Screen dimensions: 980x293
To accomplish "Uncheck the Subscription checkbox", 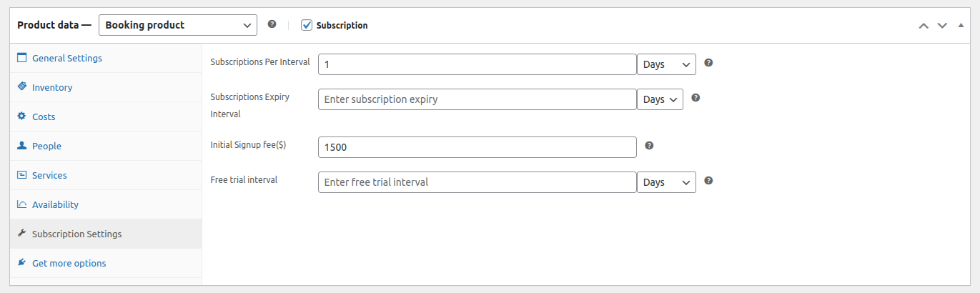I will [x=307, y=25].
